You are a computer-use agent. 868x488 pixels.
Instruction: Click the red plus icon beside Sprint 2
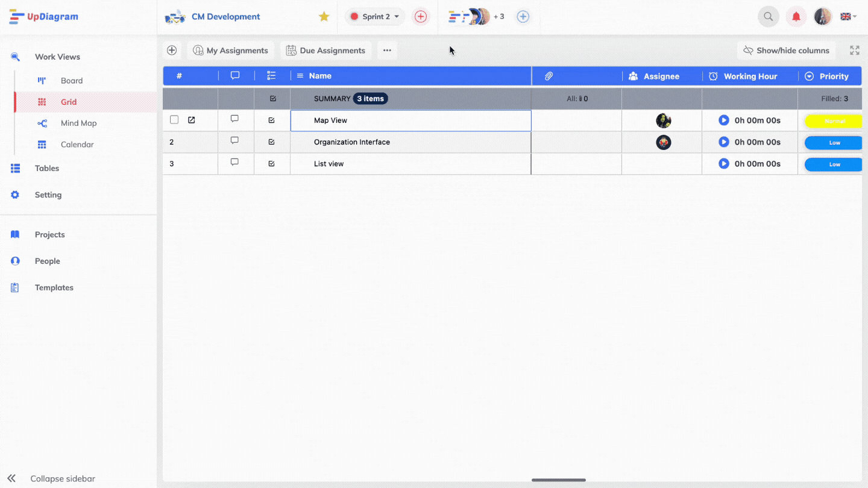coord(421,17)
